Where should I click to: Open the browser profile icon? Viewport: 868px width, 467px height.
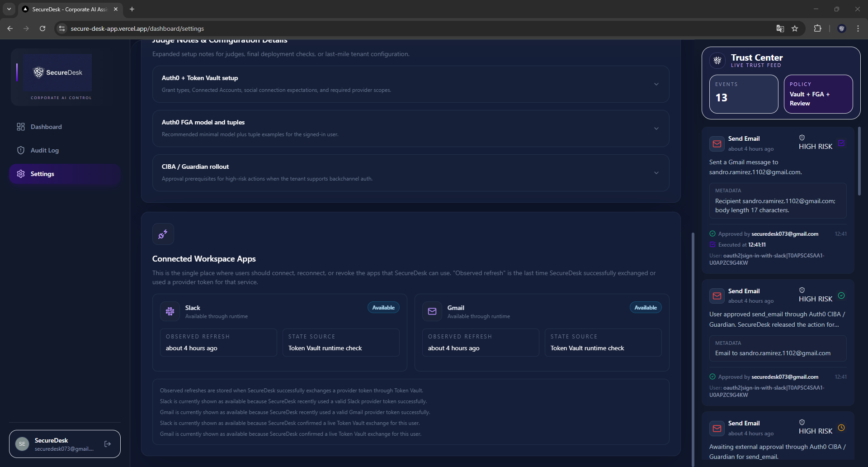[842, 29]
